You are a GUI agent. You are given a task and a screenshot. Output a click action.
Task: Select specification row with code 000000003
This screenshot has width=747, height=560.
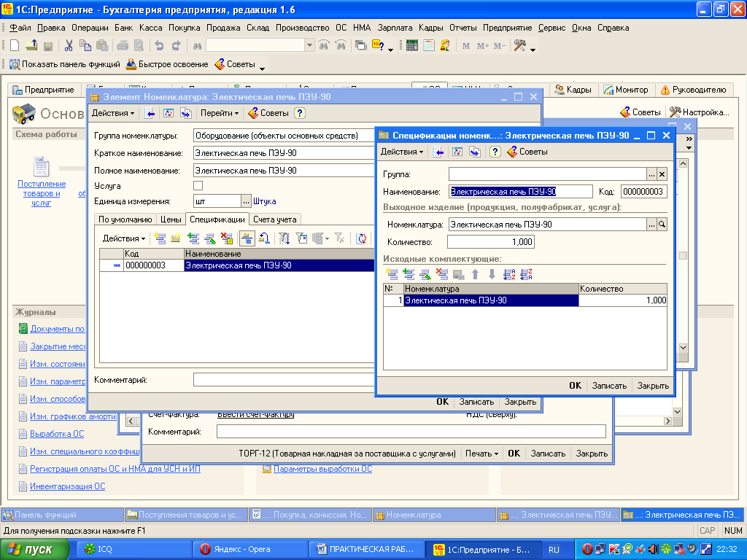(x=237, y=265)
